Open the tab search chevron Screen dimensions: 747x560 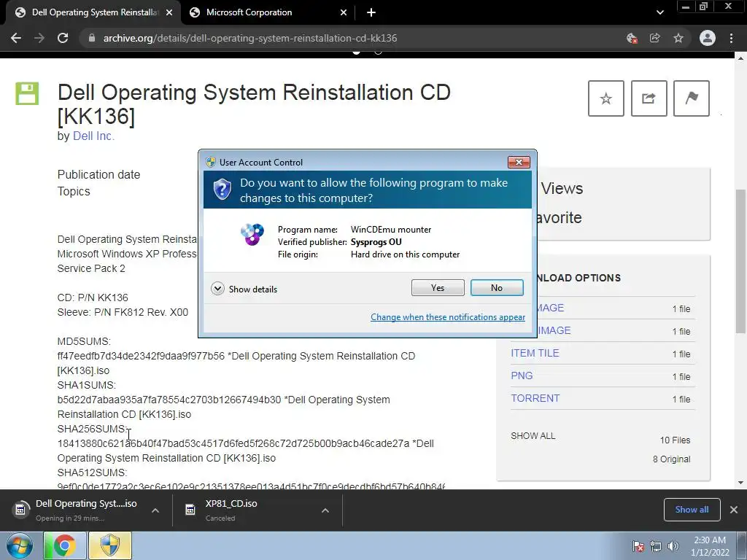(659, 13)
